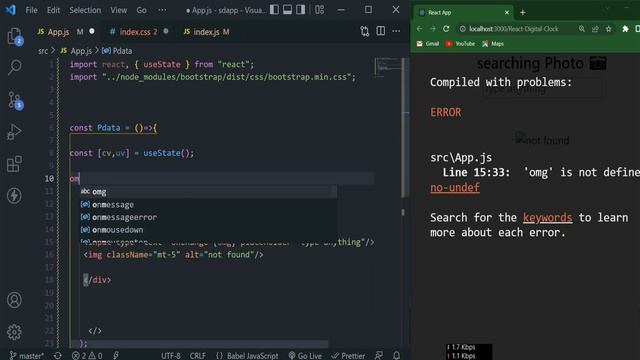
Task: Open the Manage gear icon
Action: [14, 332]
